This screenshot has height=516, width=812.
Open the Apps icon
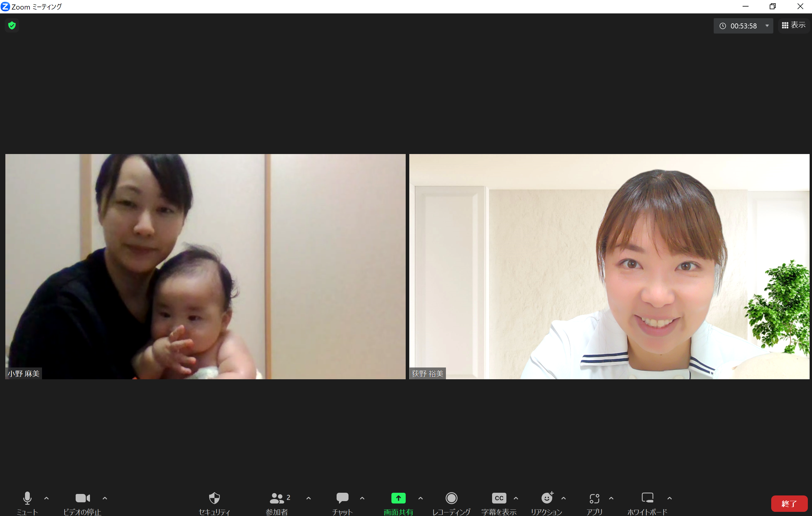[595, 498]
